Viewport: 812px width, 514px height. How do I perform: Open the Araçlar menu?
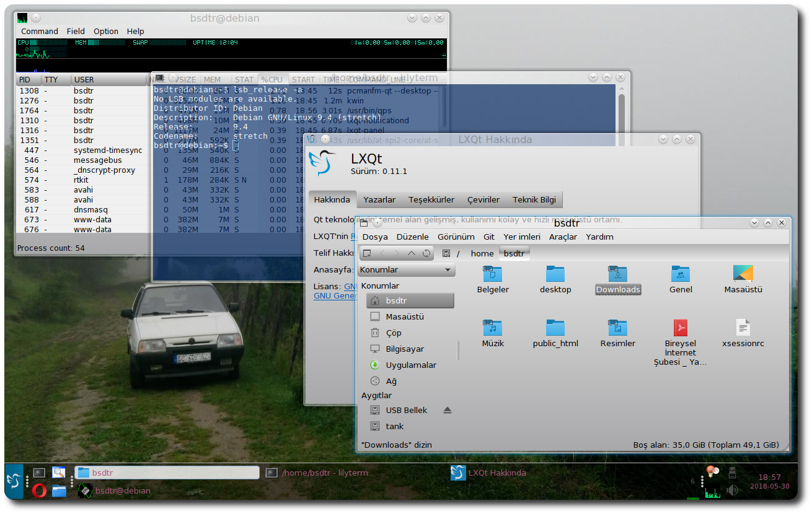point(563,237)
